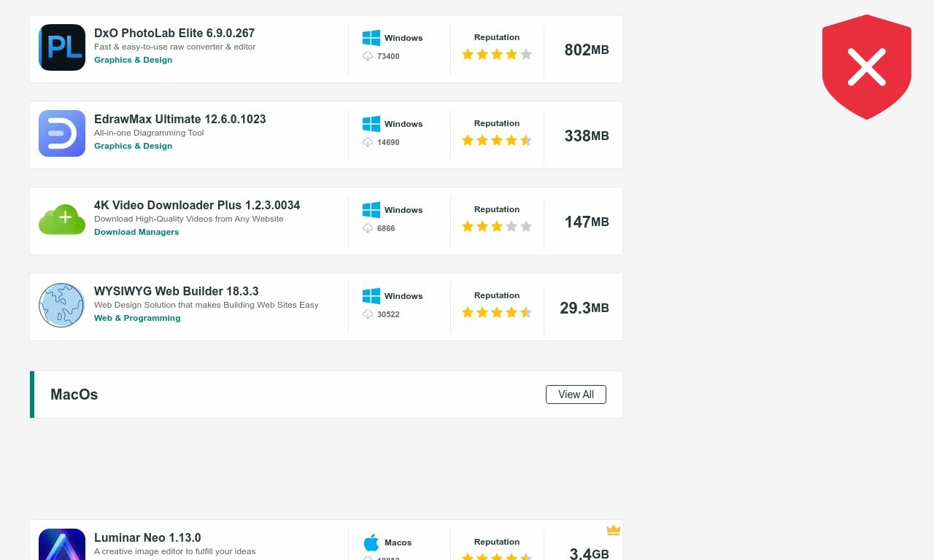
Task: Open 4K Video Downloader Plus 1.2.3.0034 link
Action: pyautogui.click(x=197, y=205)
